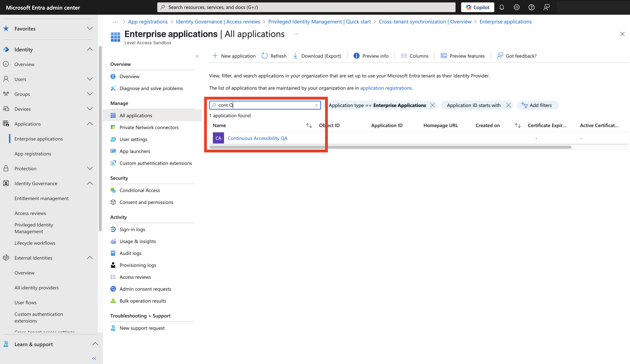Expand the Devices section

[x=90, y=109]
